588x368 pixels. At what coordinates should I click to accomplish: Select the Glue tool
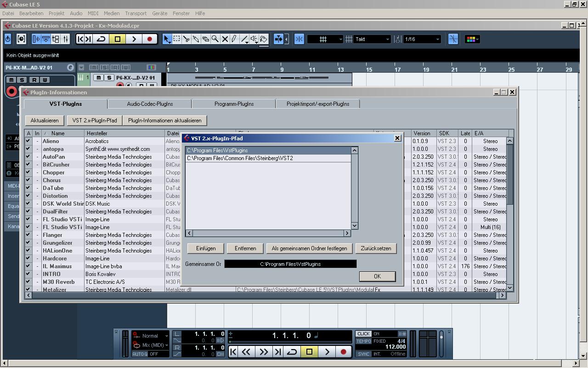[x=196, y=39]
